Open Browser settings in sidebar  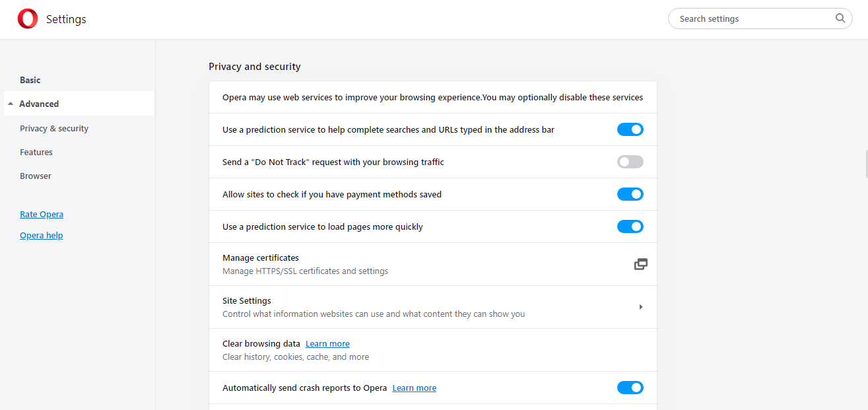(36, 176)
